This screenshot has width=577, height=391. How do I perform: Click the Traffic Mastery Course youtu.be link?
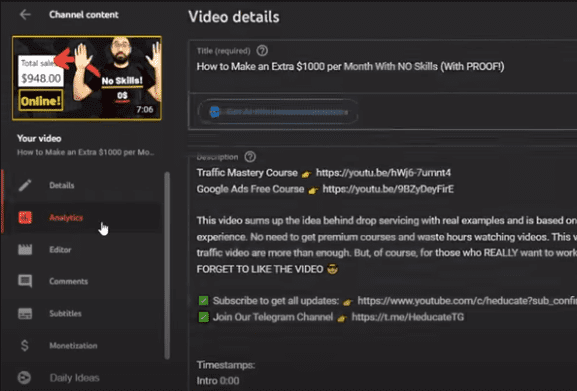(x=383, y=173)
